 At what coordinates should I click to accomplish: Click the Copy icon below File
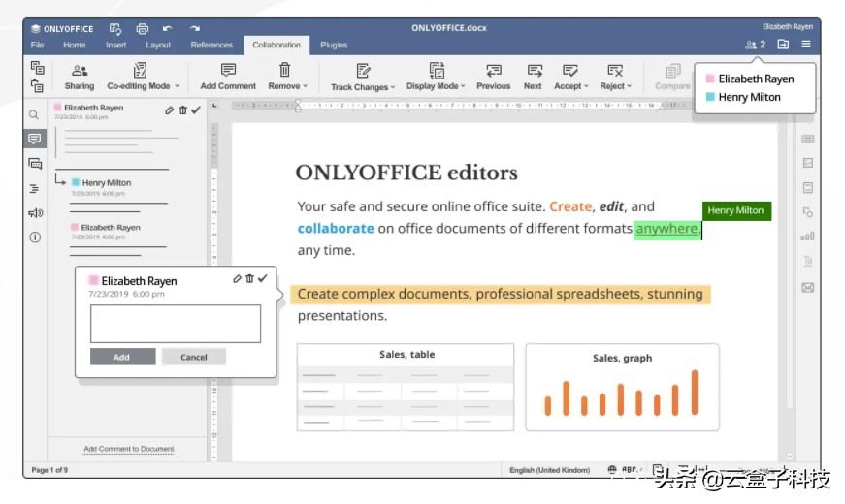click(x=37, y=67)
